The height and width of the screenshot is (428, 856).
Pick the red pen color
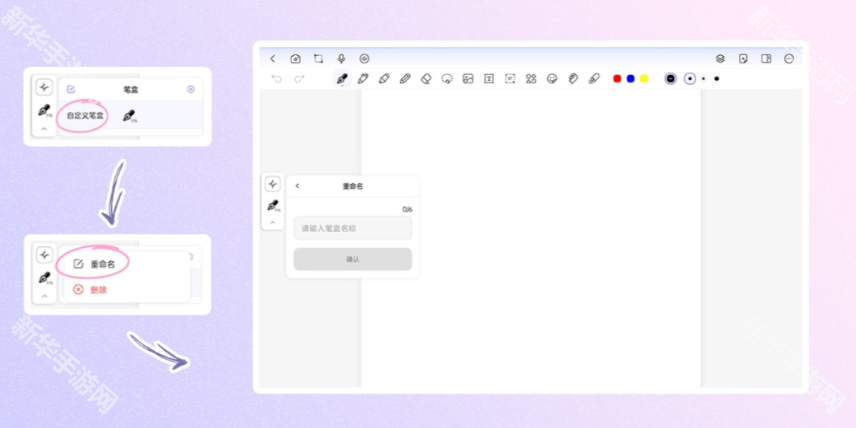[x=617, y=79]
